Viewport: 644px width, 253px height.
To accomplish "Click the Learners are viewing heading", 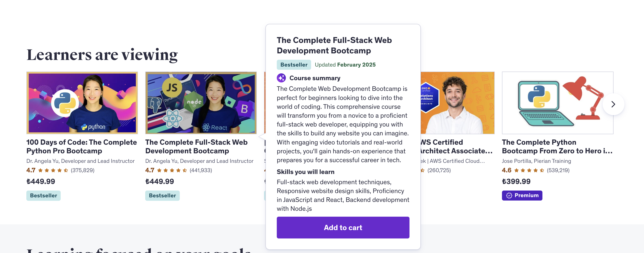I will click(x=102, y=55).
